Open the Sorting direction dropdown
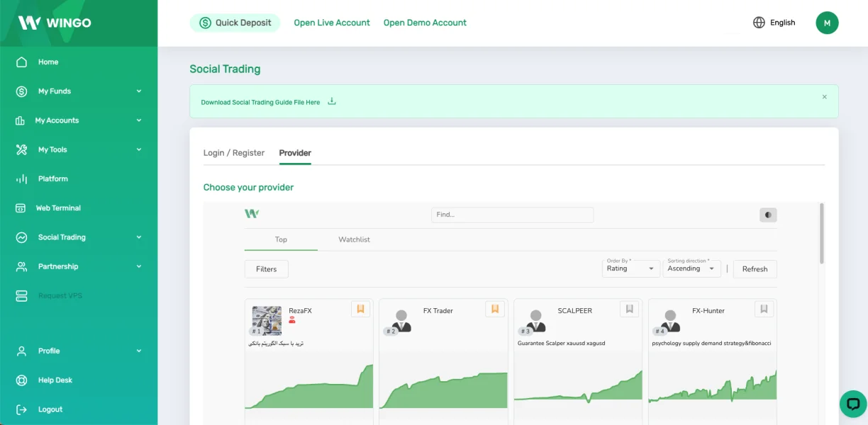Image resolution: width=868 pixels, height=425 pixels. (691, 269)
